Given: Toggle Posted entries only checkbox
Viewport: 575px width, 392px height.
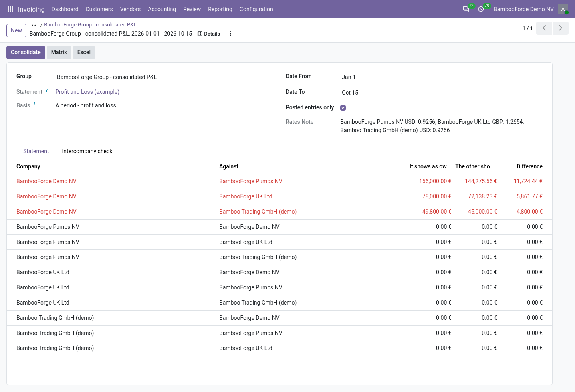Looking at the screenshot, I should pos(343,108).
